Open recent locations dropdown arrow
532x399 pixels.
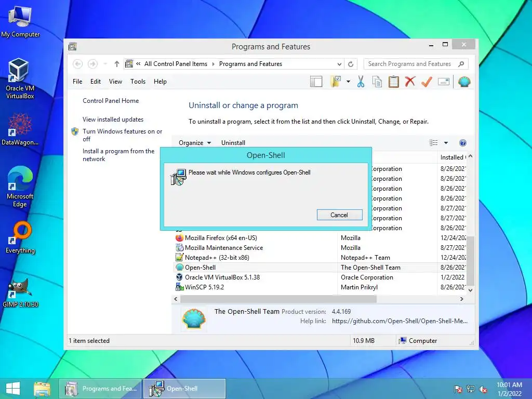[x=105, y=64]
